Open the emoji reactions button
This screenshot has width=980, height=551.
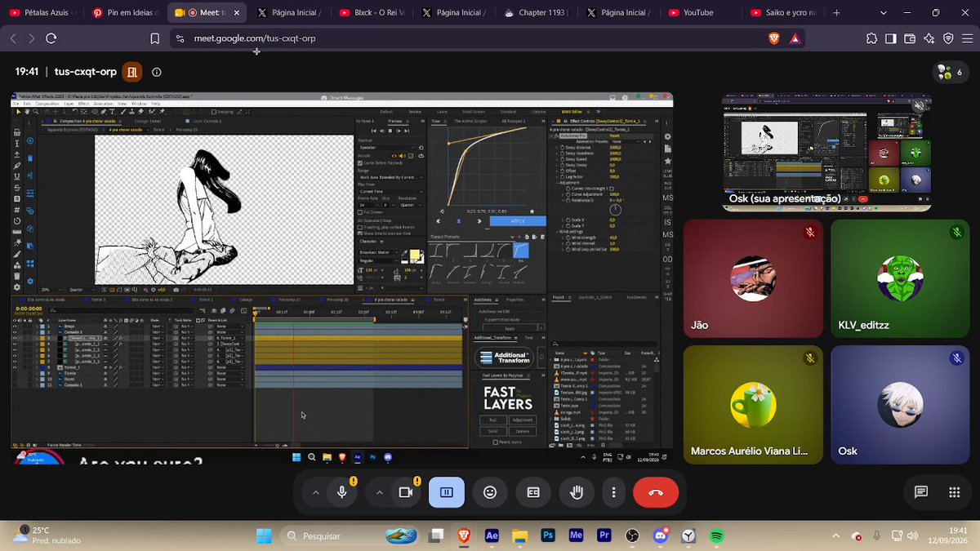pyautogui.click(x=490, y=492)
